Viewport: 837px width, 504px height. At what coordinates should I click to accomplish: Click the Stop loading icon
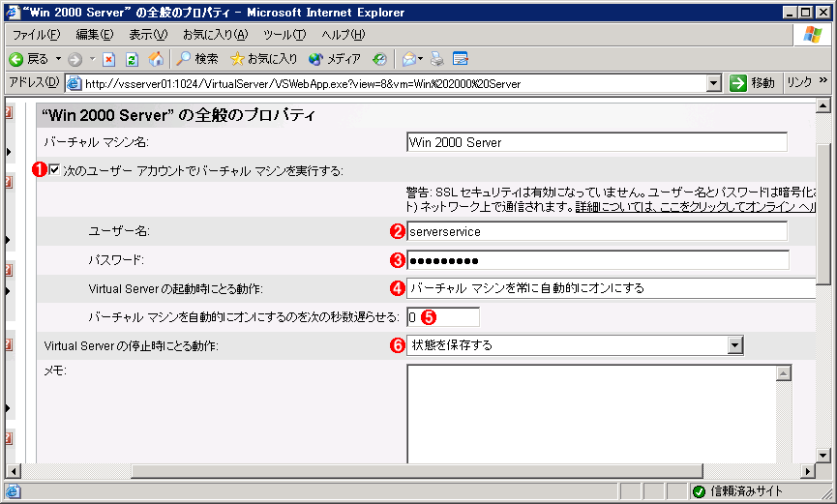click(x=109, y=59)
